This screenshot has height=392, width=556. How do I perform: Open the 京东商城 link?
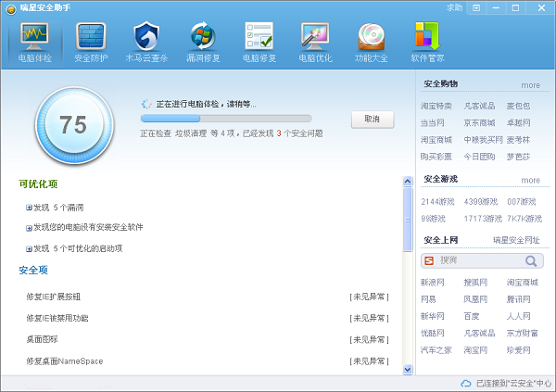click(479, 122)
